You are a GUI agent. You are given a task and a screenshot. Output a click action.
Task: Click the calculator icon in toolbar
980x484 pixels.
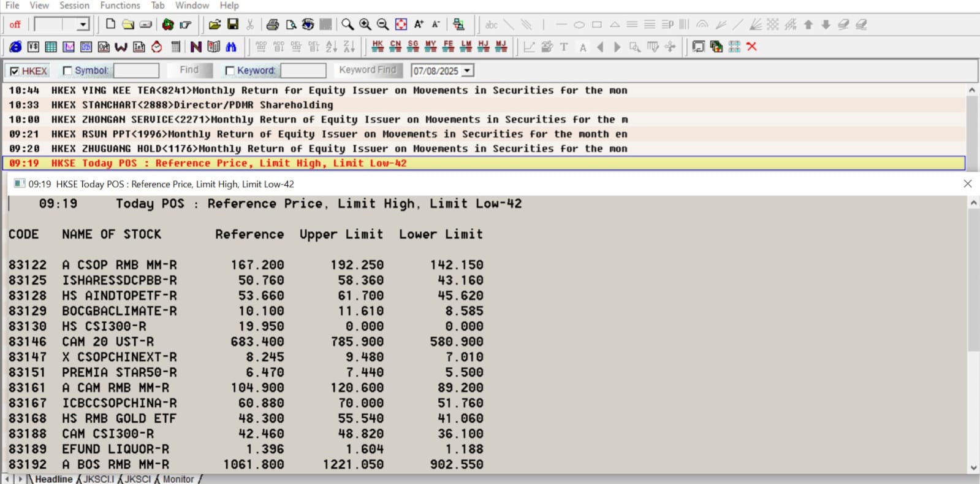tap(176, 47)
